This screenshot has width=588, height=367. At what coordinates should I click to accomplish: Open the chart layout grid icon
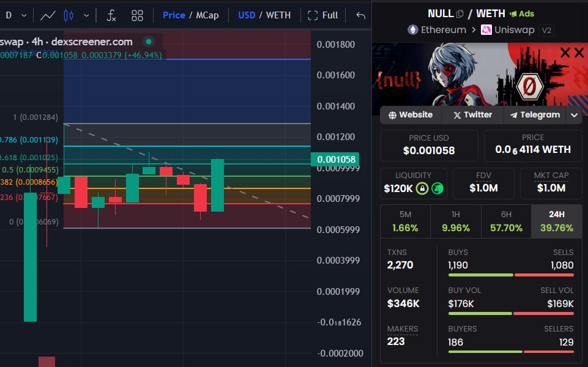136,15
